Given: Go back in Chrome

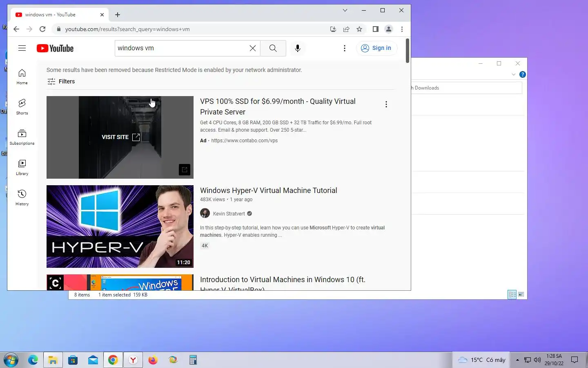Looking at the screenshot, I should [16, 29].
